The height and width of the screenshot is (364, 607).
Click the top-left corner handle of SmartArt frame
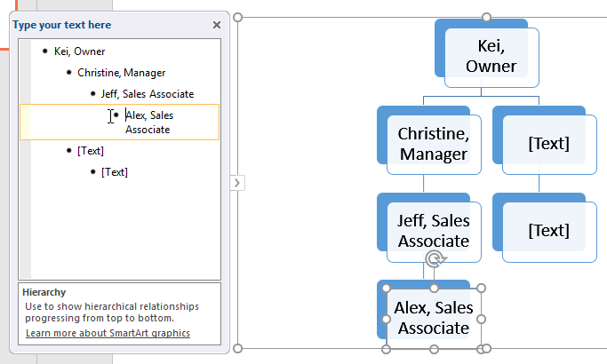pyautogui.click(x=237, y=17)
